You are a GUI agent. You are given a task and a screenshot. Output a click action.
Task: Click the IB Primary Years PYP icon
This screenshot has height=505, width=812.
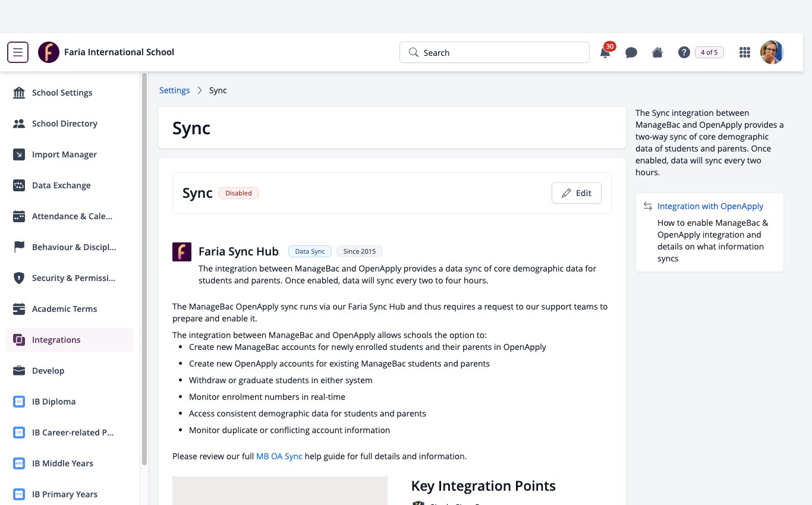click(19, 494)
